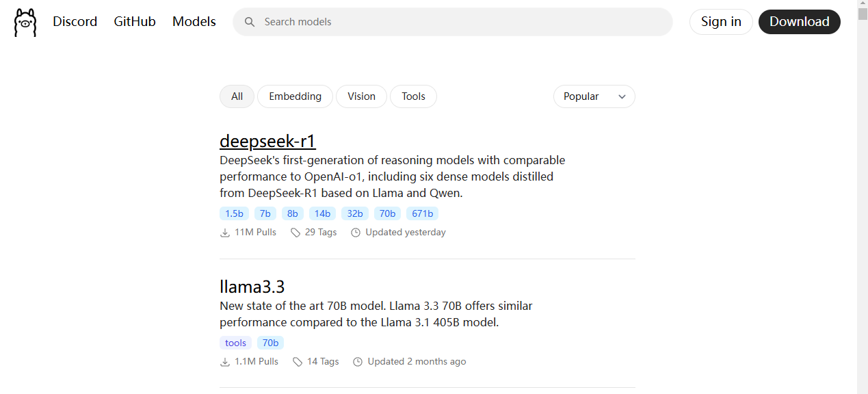This screenshot has width=868, height=394.
Task: Click the clock icon beside Updated 2 months ago
Action: (x=358, y=362)
